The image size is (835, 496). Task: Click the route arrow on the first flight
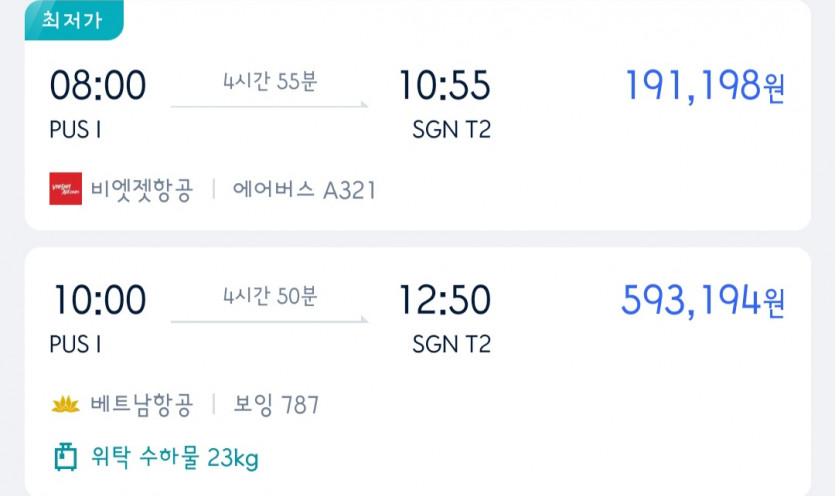[270, 105]
